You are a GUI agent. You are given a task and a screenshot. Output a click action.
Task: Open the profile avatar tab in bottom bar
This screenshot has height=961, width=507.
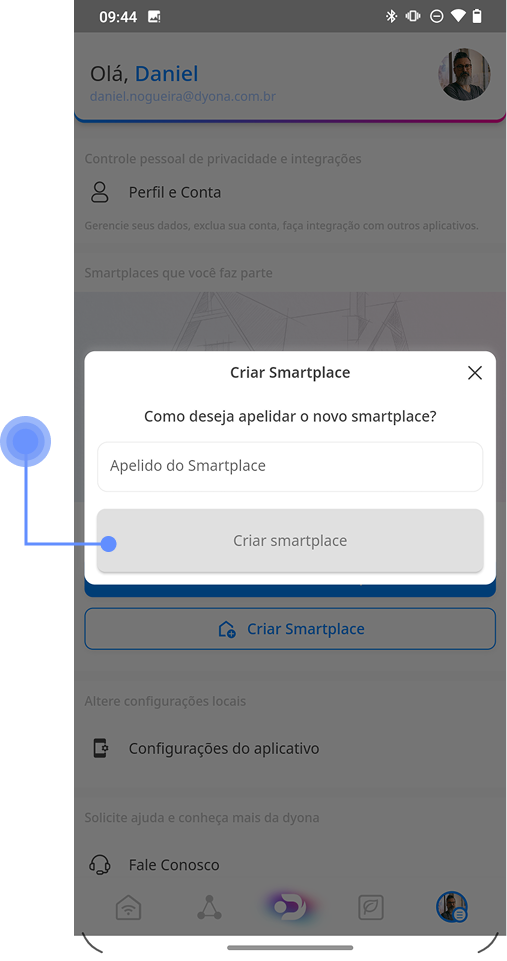[452, 907]
